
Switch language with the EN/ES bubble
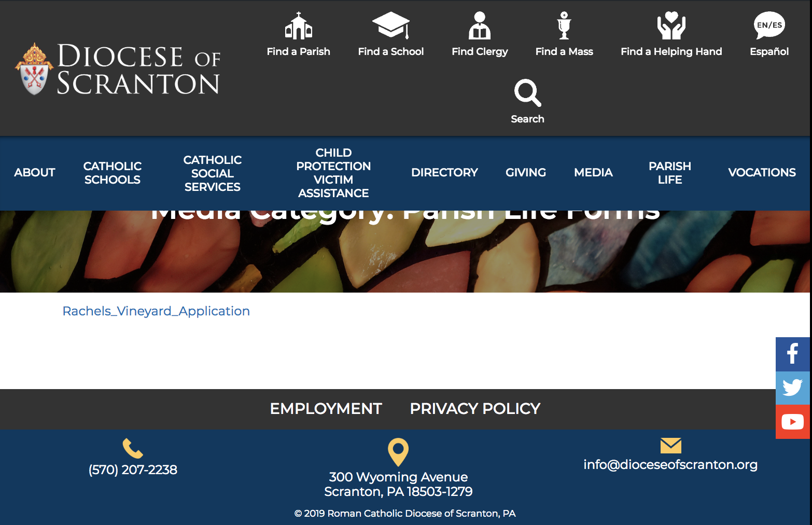[x=769, y=25]
